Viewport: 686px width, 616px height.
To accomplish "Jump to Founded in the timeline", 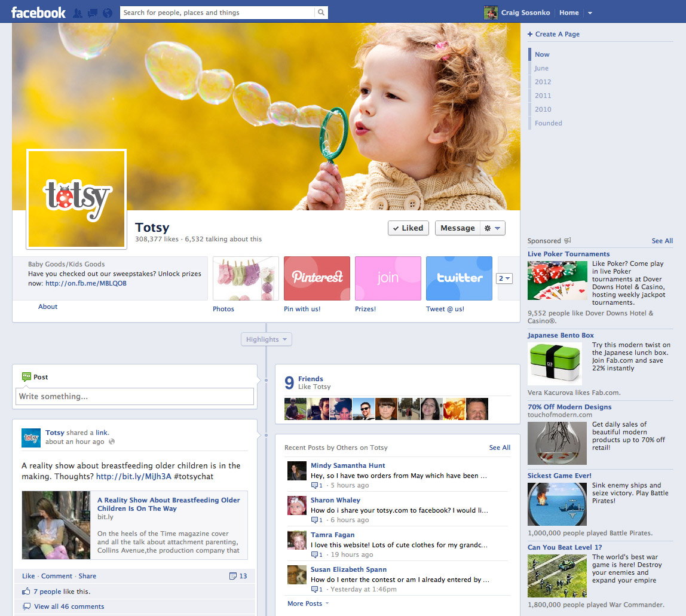I will point(548,123).
